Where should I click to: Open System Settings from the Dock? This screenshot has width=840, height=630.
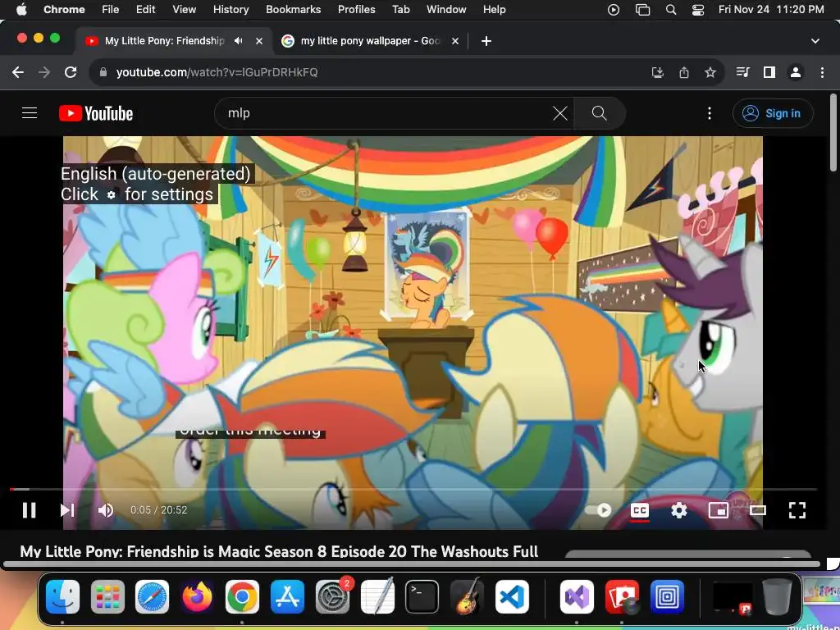(332, 596)
